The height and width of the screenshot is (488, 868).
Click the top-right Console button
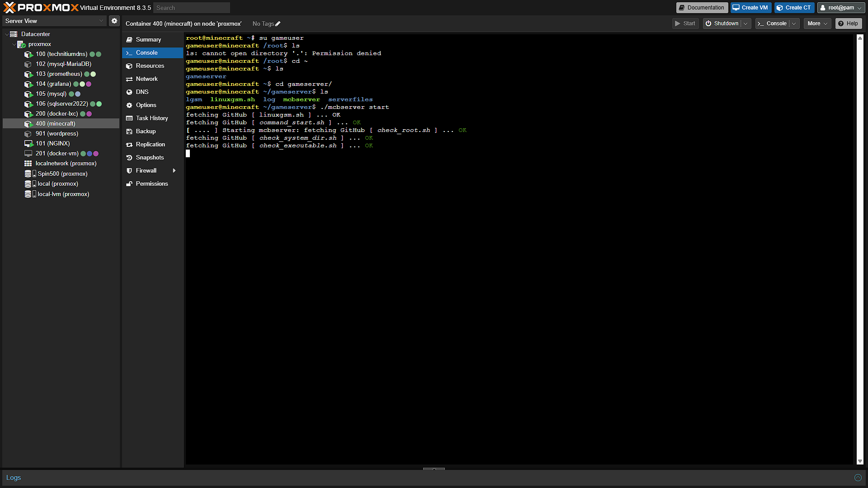point(773,23)
